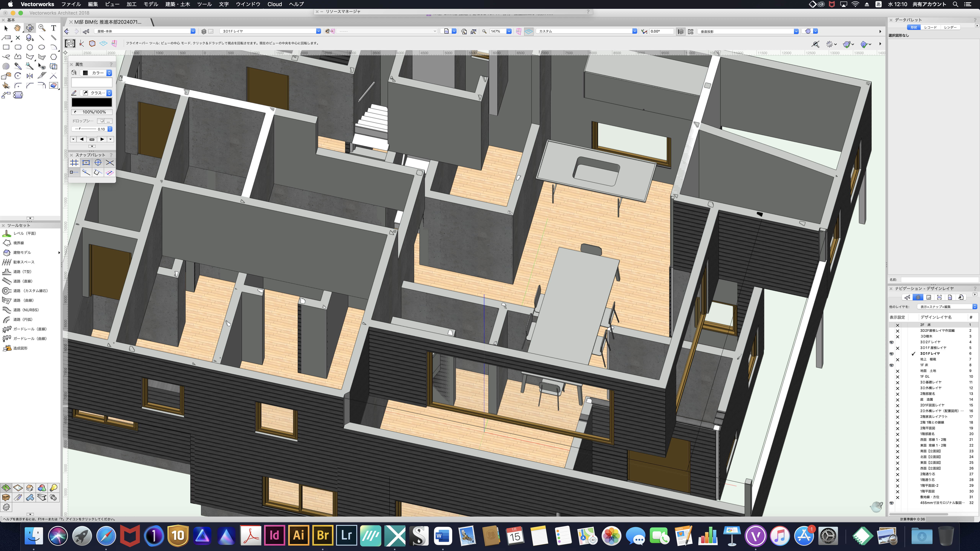Open the 屋根-本体 class dropdown
This screenshot has height=551, width=980.
193,31
